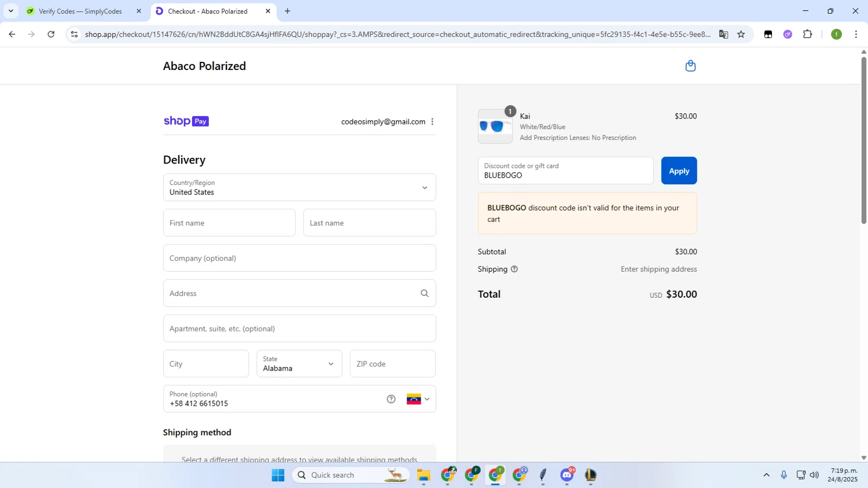This screenshot has height=488, width=868.
Task: Open the Windows Start button
Action: [278, 475]
